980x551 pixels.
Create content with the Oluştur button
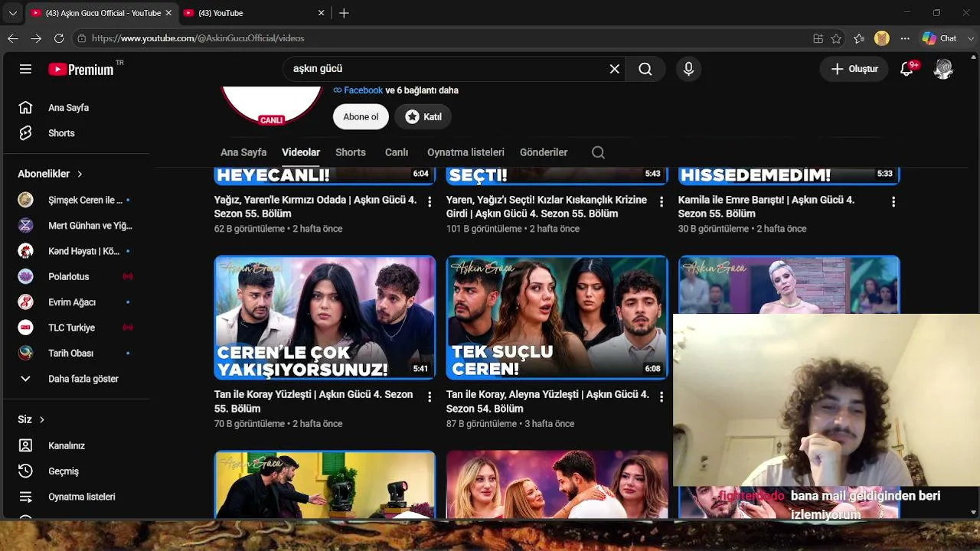(x=854, y=69)
